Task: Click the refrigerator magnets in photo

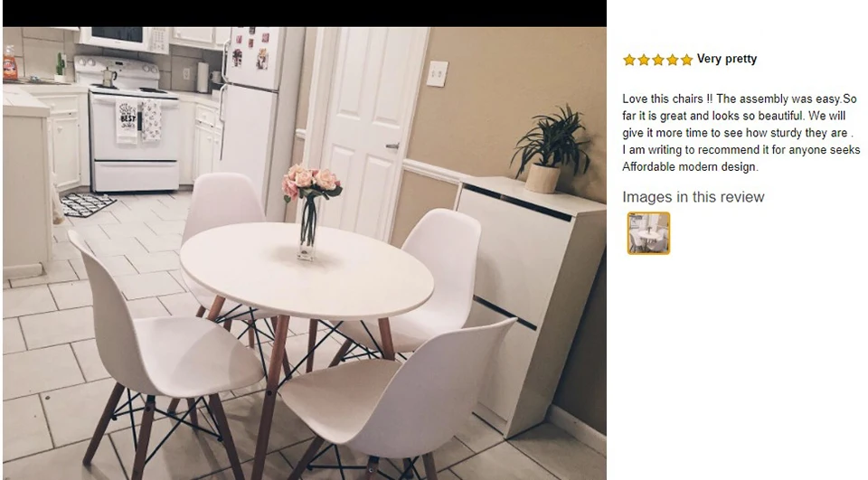Action: [250, 50]
